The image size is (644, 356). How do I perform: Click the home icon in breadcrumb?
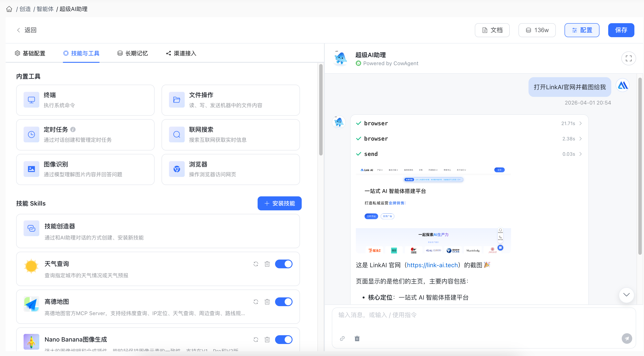tap(9, 9)
